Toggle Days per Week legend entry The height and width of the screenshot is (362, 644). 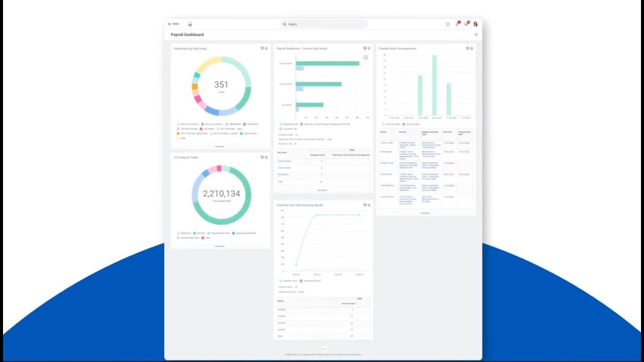411,124
